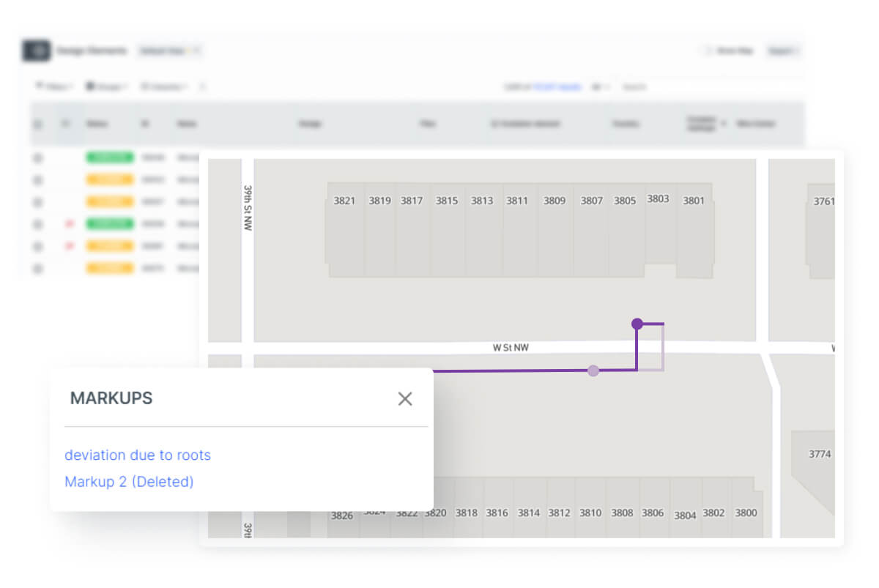Toggle the Show Map switch
This screenshot has width=879, height=588.
(x=708, y=51)
